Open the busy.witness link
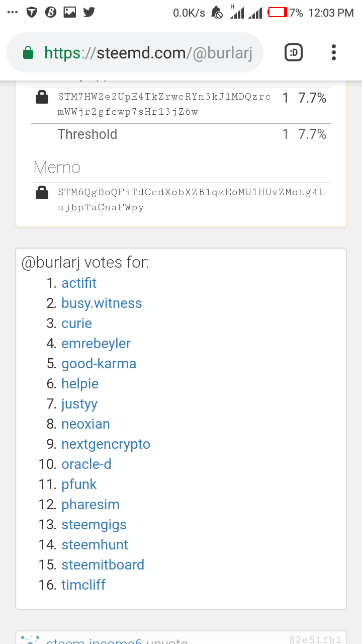This screenshot has width=362, height=644. pos(102,303)
